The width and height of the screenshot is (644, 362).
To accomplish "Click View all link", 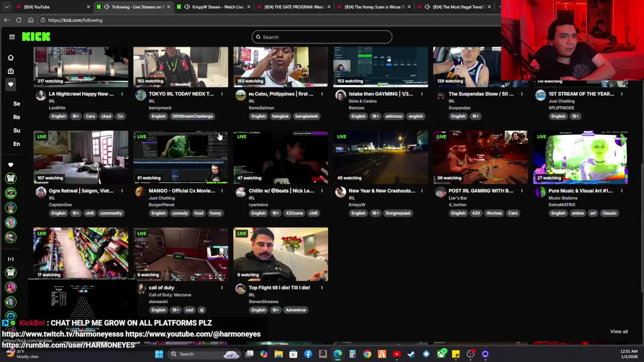I will click(619, 332).
